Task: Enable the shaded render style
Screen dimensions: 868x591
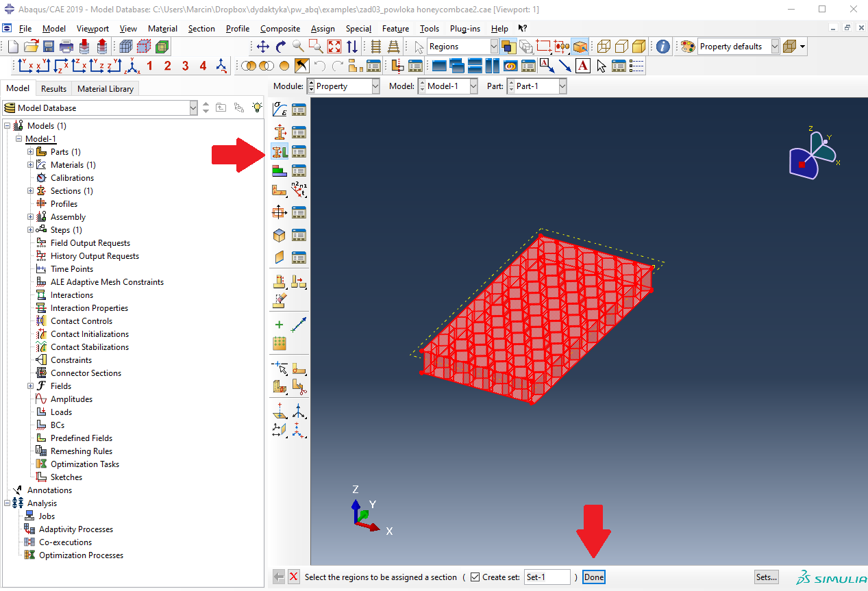Action: (638, 47)
